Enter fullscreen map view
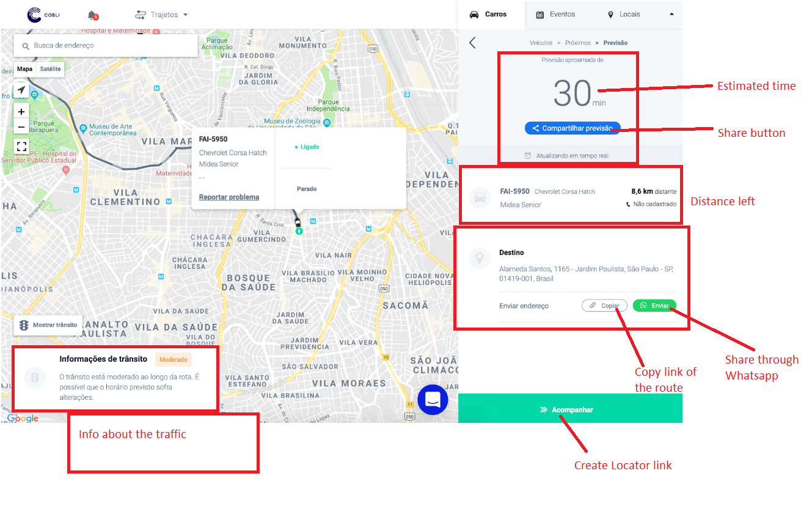812x509 pixels. 21,146
